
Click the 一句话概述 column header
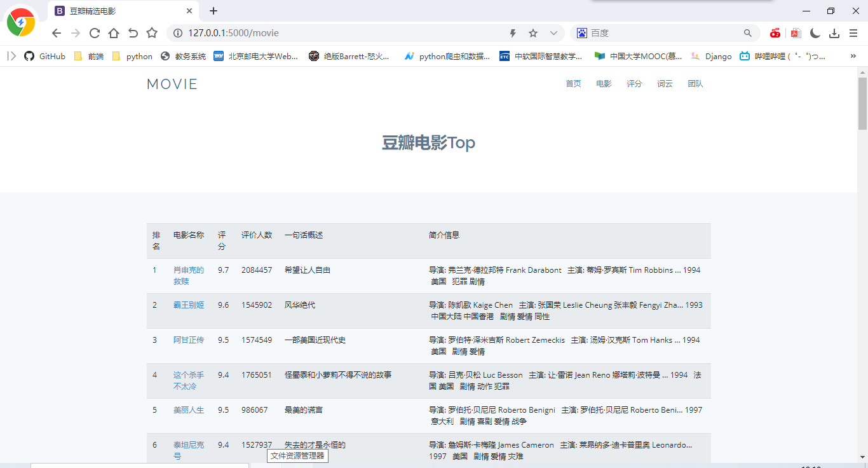(304, 235)
